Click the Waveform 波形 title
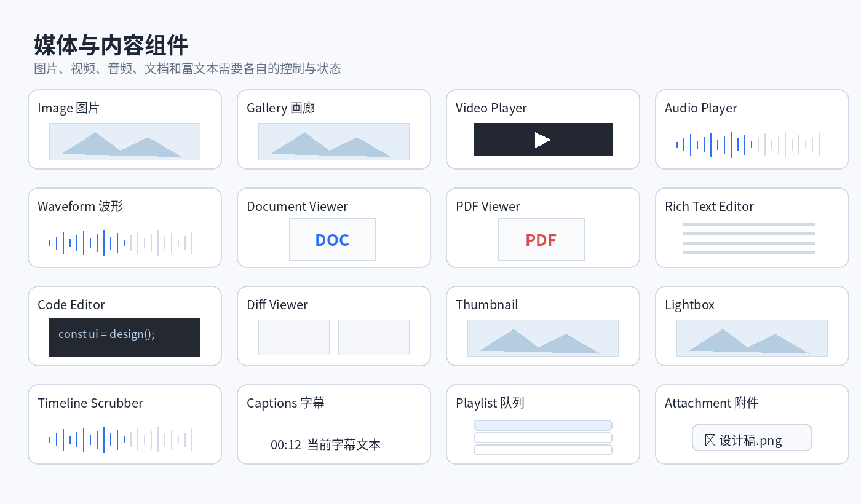The image size is (861, 504). (80, 207)
